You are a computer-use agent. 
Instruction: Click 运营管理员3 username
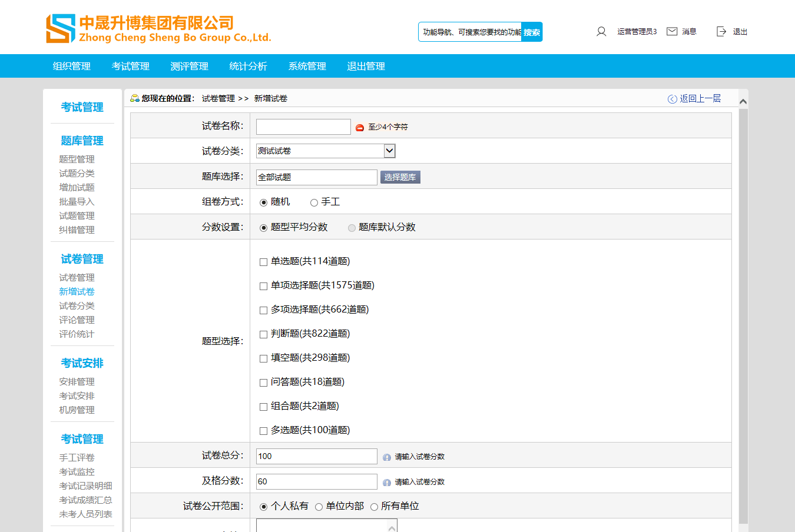(x=637, y=32)
